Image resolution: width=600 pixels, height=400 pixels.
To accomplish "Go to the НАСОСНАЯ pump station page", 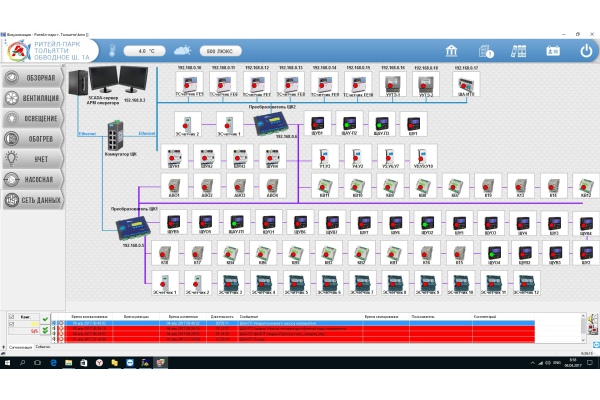I will 39,179.
